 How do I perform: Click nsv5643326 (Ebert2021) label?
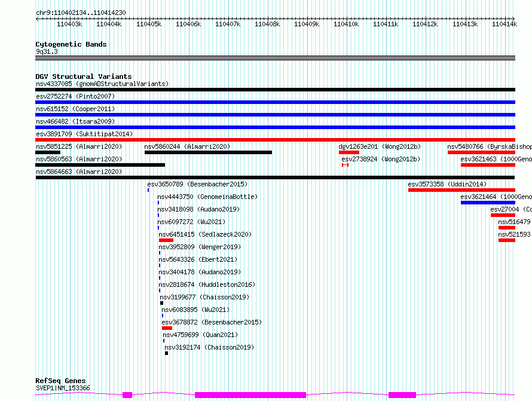pos(198,259)
